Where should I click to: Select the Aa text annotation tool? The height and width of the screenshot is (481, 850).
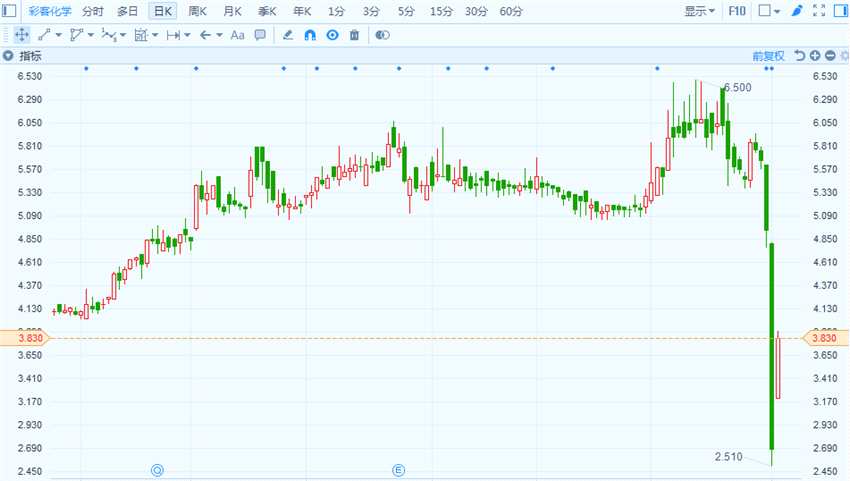tap(237, 35)
